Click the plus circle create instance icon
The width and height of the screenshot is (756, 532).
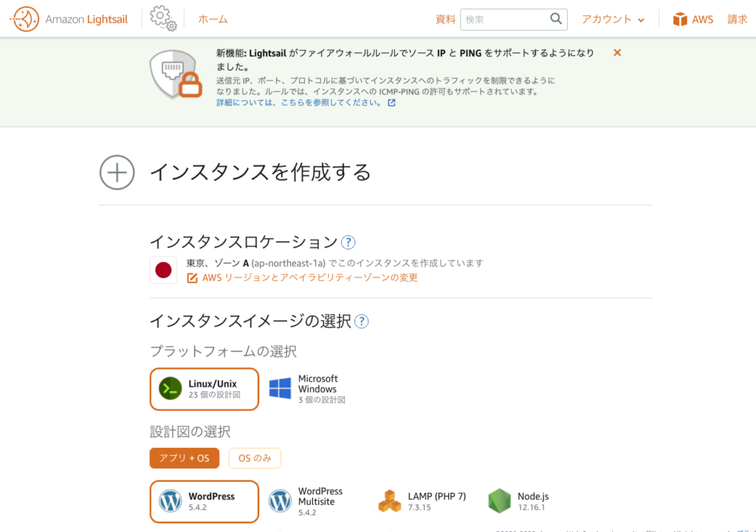click(117, 173)
